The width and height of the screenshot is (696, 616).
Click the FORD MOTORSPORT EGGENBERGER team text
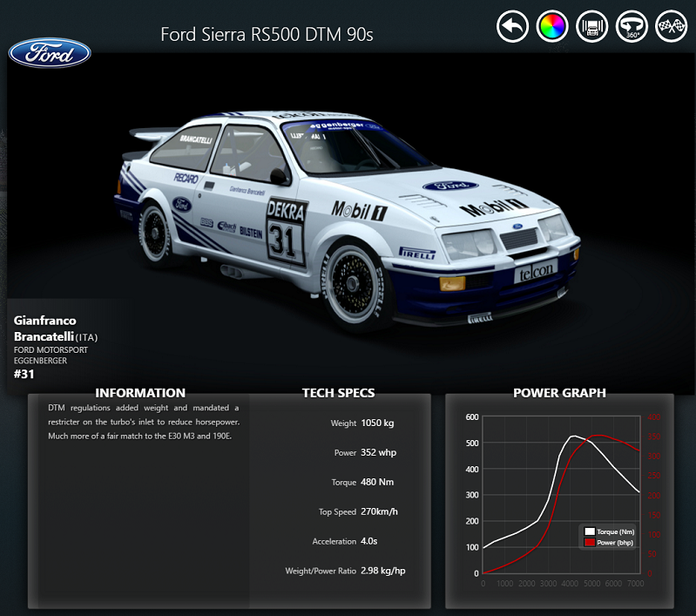point(51,355)
